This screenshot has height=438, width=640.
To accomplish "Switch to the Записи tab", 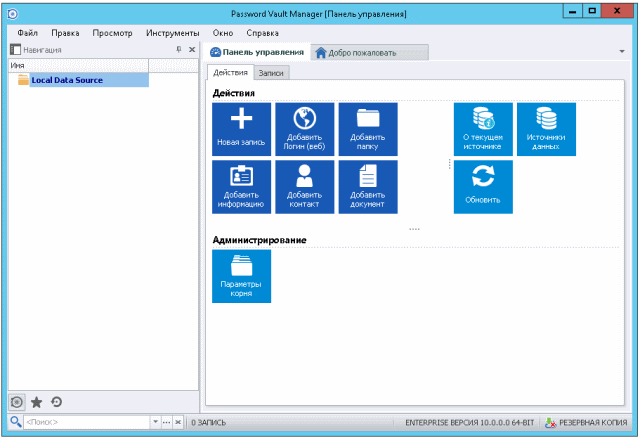I will 270,73.
